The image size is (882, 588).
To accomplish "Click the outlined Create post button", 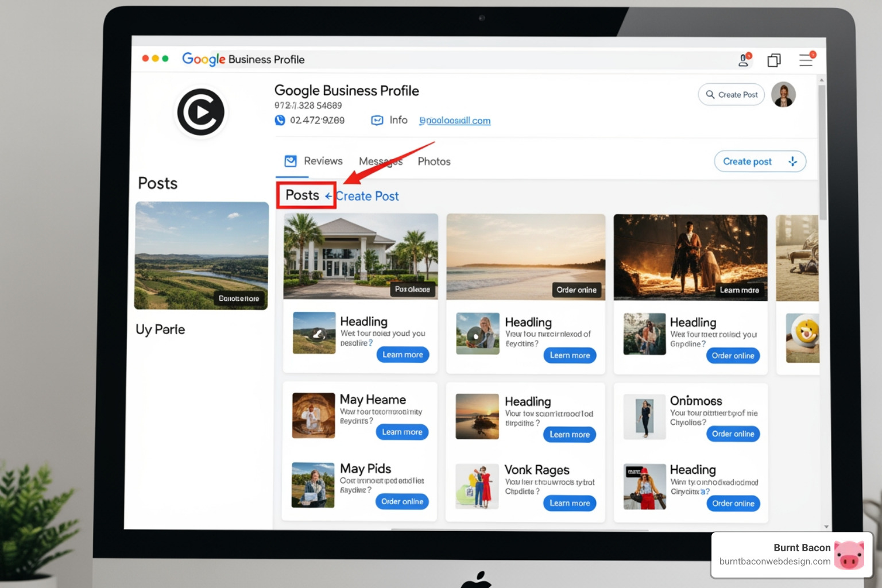I will click(760, 161).
